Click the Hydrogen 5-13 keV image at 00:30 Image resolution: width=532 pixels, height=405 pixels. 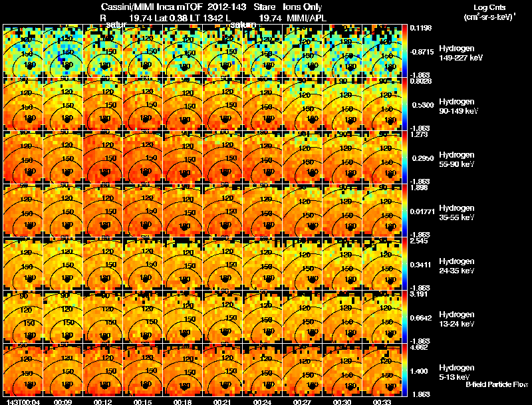(x=342, y=370)
